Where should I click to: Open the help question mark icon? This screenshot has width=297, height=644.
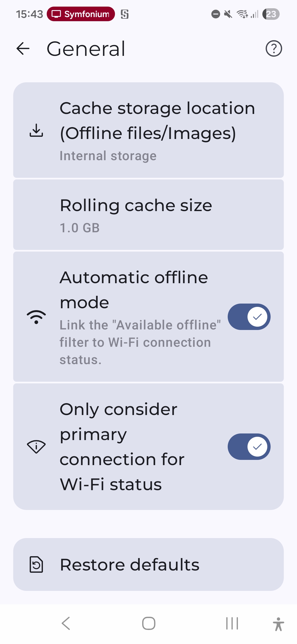(274, 49)
